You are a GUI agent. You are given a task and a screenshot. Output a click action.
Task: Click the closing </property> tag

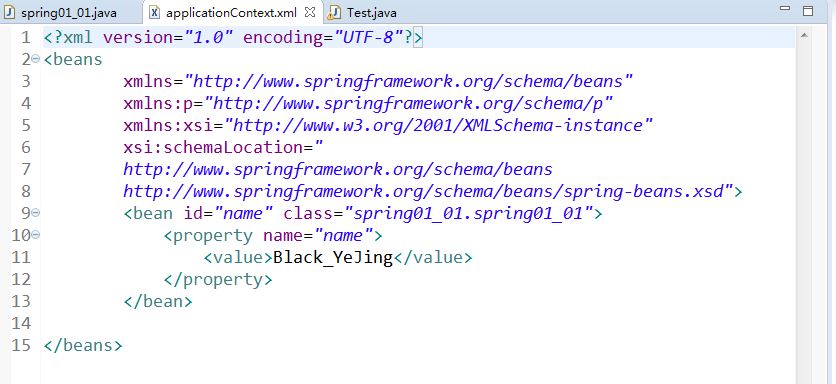218,279
